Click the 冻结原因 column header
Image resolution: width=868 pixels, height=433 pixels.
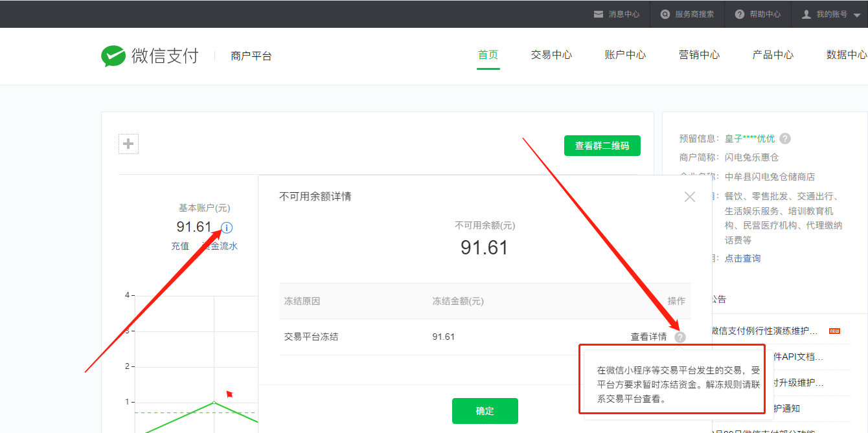click(302, 301)
